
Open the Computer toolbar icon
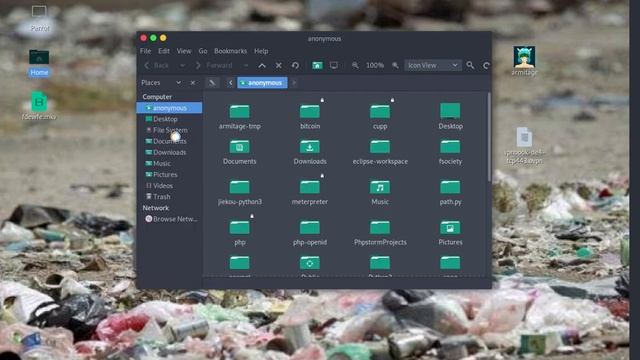(333, 65)
